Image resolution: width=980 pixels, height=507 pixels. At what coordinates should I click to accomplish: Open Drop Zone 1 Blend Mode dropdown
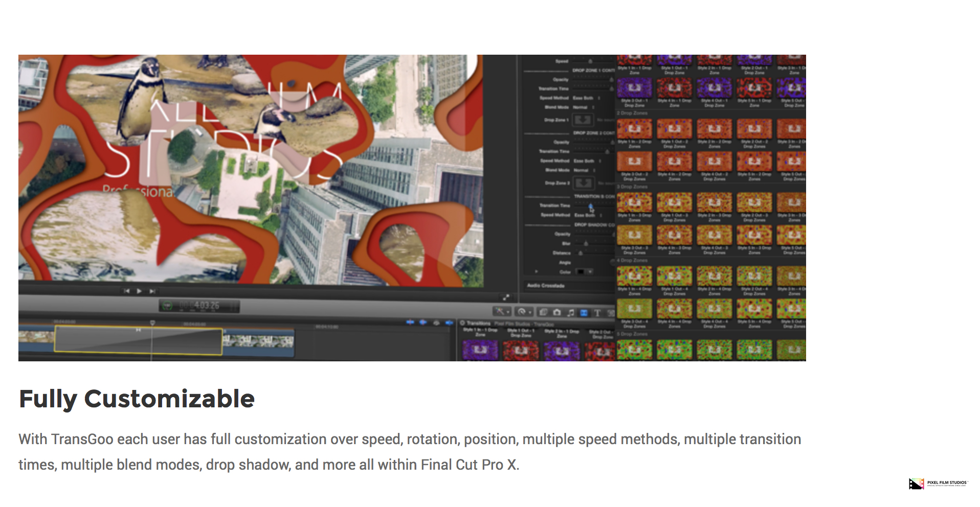click(584, 107)
